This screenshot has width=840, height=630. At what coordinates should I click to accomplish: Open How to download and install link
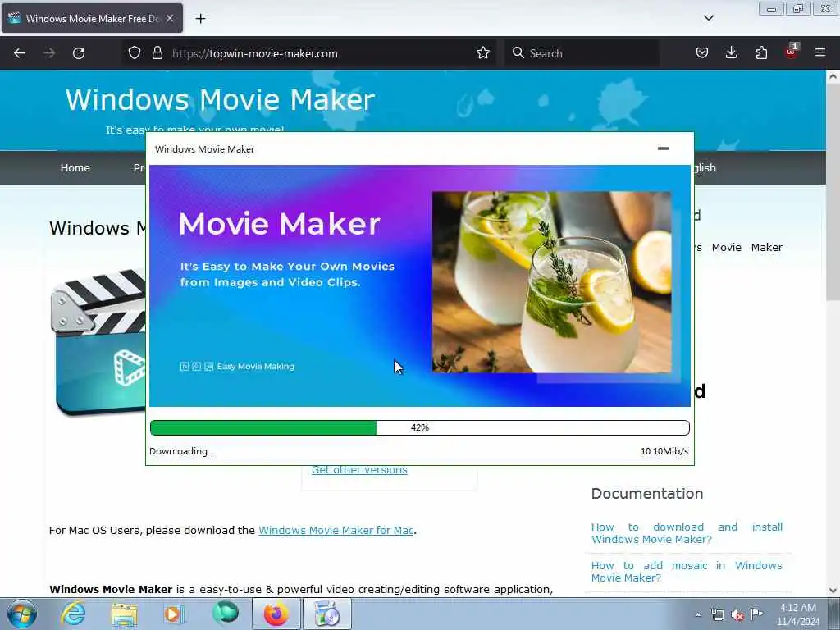687,533
